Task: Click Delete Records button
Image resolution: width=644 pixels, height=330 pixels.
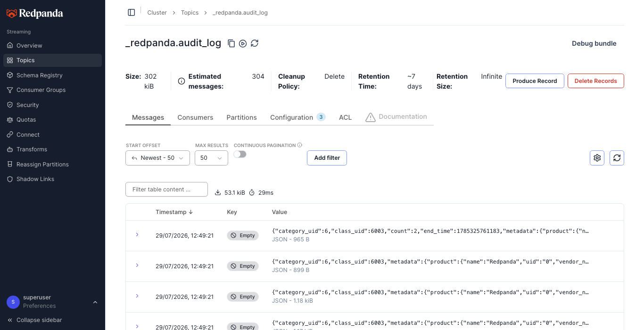Action: pos(595,81)
